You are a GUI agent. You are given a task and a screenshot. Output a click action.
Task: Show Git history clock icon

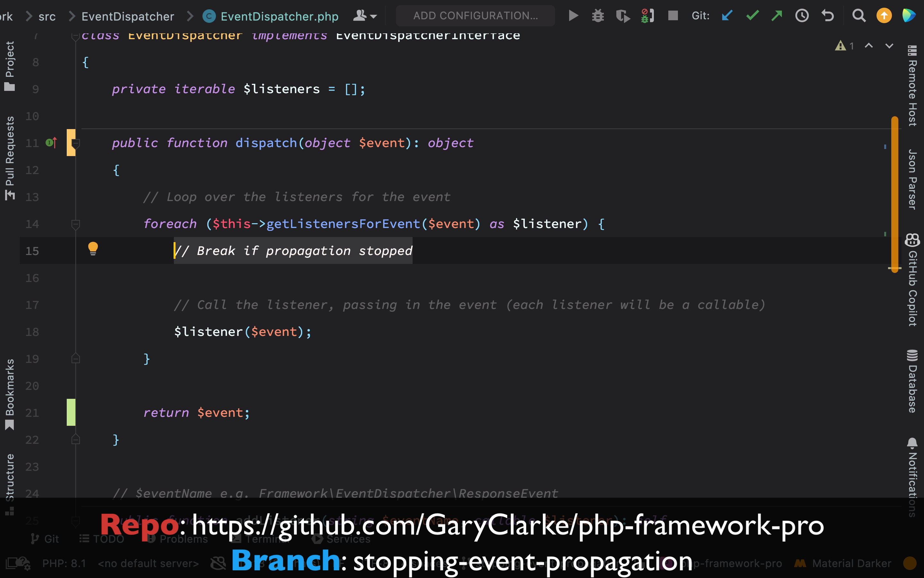pos(802,16)
